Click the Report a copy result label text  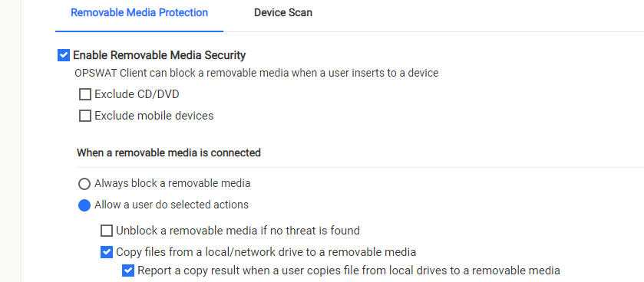tap(349, 271)
